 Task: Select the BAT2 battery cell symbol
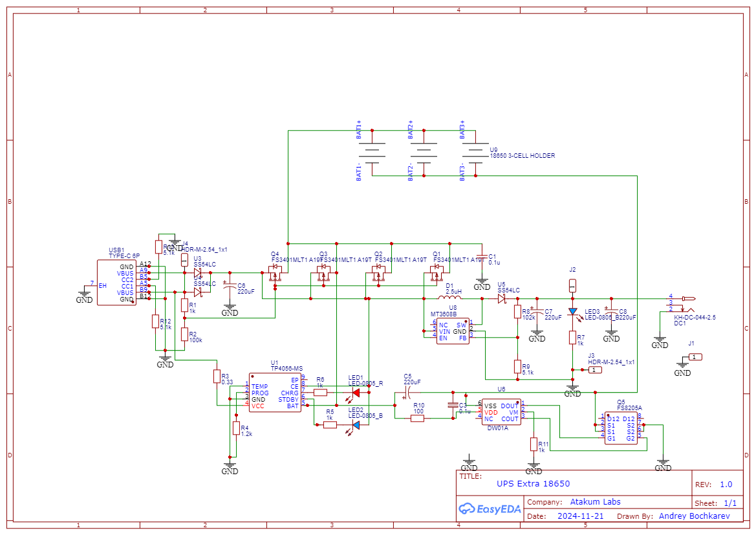coord(424,153)
